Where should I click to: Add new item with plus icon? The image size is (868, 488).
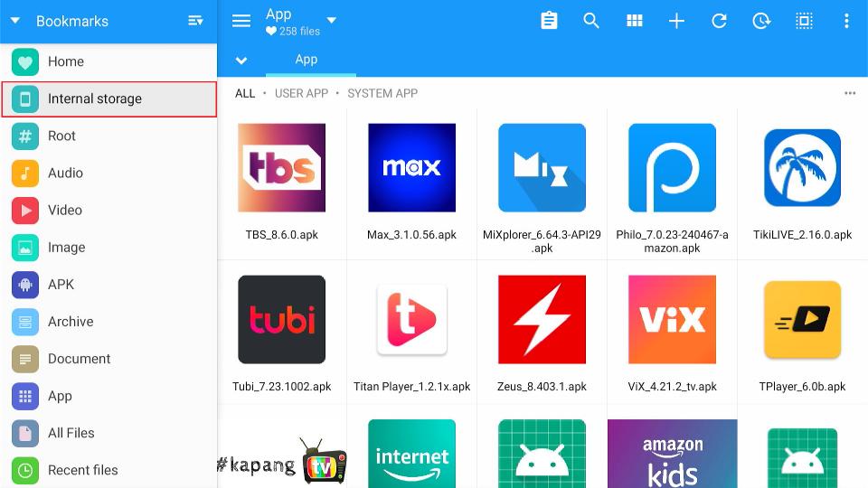[676, 21]
